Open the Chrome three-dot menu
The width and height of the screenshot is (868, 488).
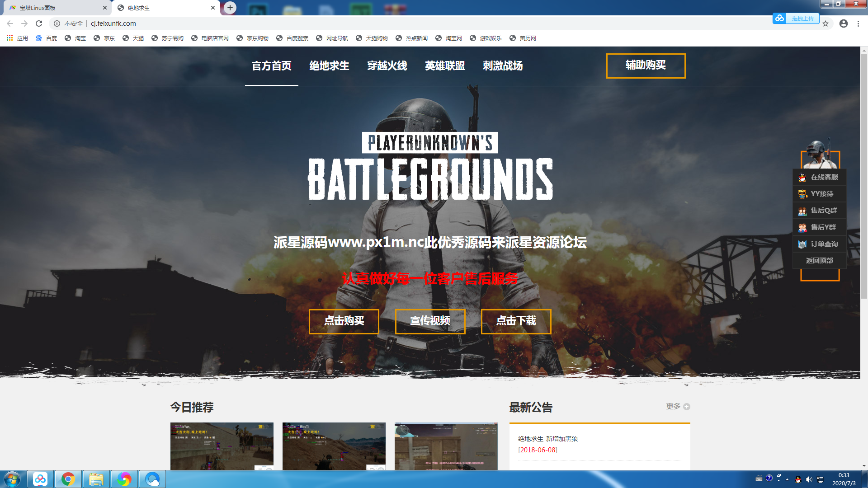858,23
